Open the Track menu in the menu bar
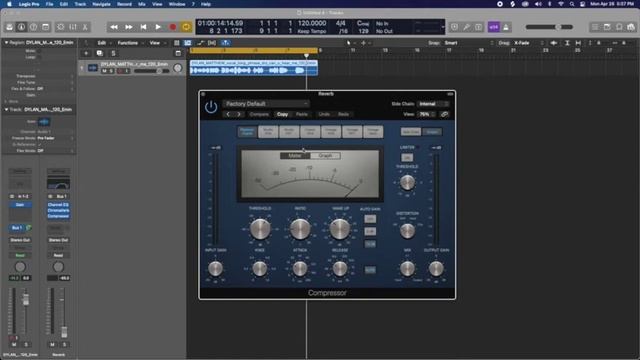This screenshot has width=640, height=360. (x=80, y=4)
